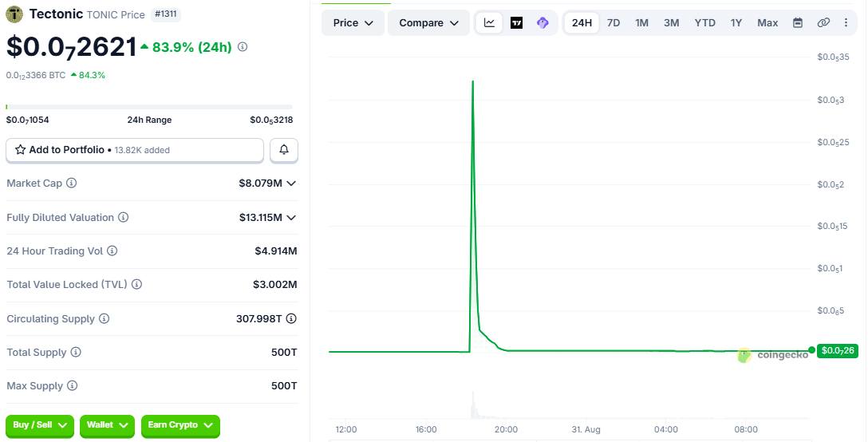
Task: Click the $0.0₅35 y-axis label
Action: tap(833, 57)
